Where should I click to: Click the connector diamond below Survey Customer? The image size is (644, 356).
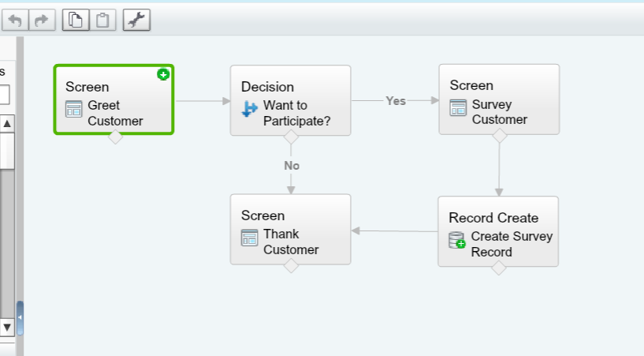pyautogui.click(x=499, y=136)
